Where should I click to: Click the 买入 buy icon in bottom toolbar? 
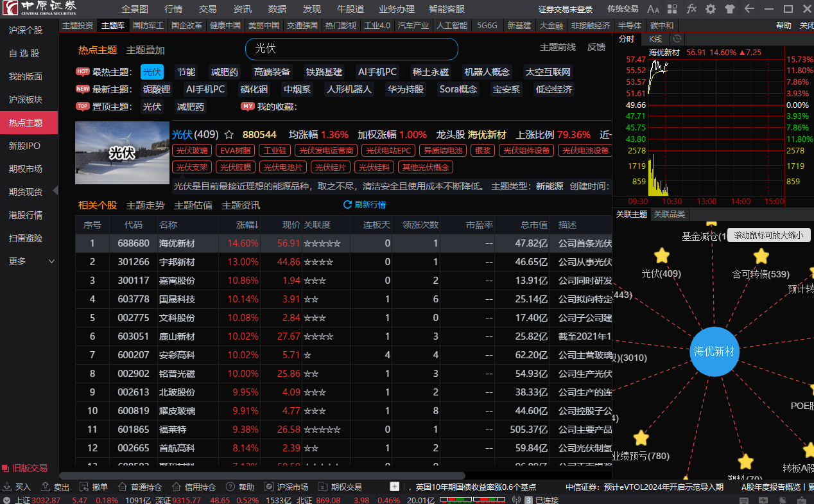click(6, 487)
